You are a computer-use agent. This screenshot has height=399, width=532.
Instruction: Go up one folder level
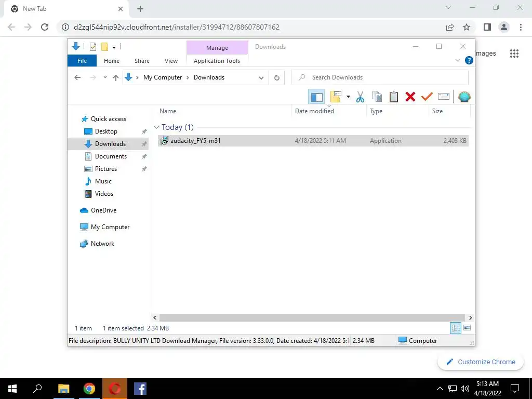[x=116, y=78]
